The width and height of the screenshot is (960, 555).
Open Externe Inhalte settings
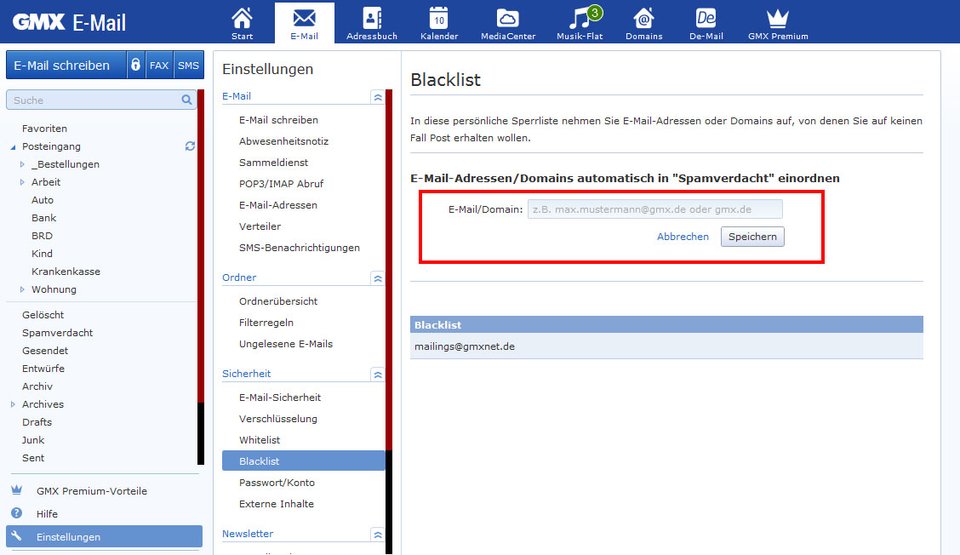click(x=276, y=504)
